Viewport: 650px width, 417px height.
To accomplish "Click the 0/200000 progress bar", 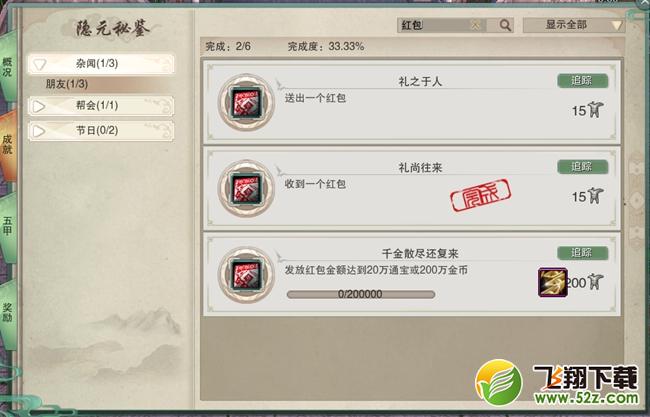I will click(x=361, y=294).
